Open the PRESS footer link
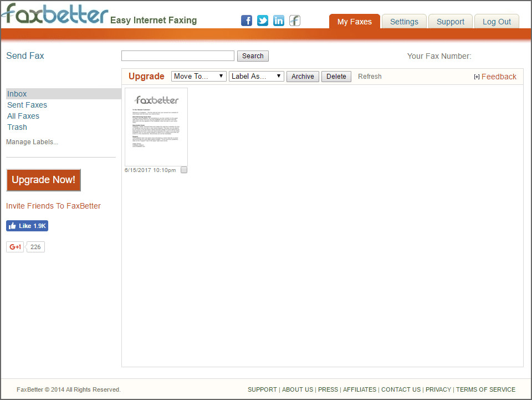The width and height of the screenshot is (532, 400). tap(328, 389)
